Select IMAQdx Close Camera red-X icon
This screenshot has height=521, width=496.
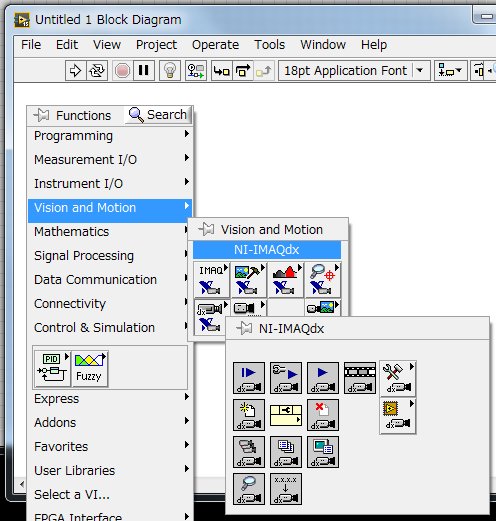323,415
